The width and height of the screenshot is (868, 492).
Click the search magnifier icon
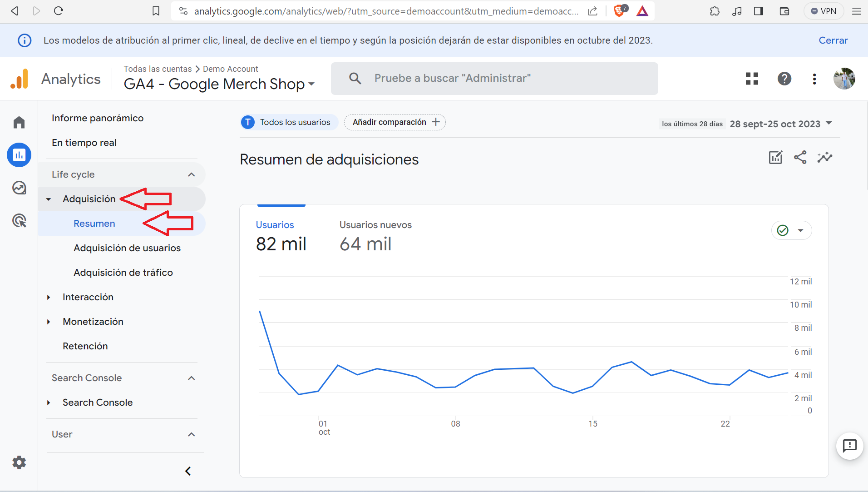(x=355, y=79)
